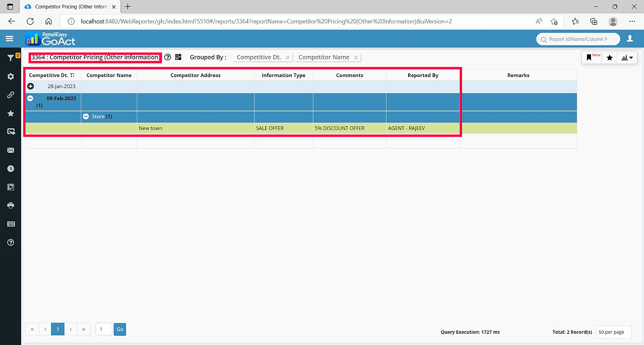The image size is (644, 345).
Task: Go to first page with double-left arrow
Action: [32, 329]
